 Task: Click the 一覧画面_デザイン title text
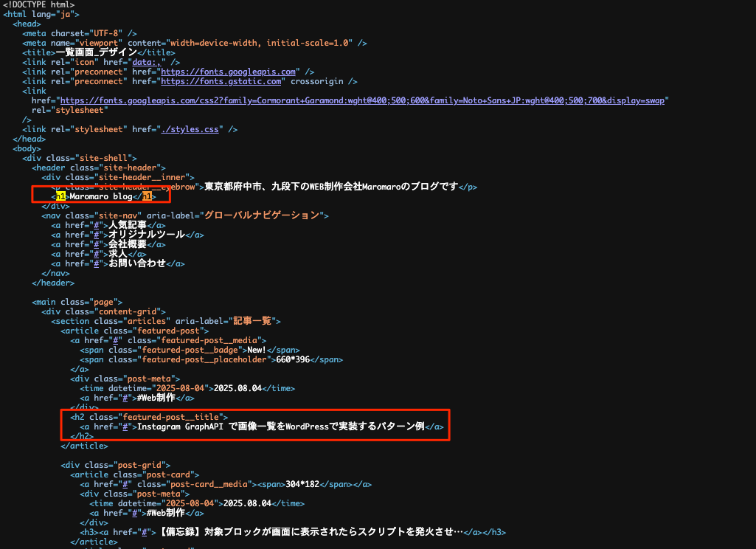point(96,52)
